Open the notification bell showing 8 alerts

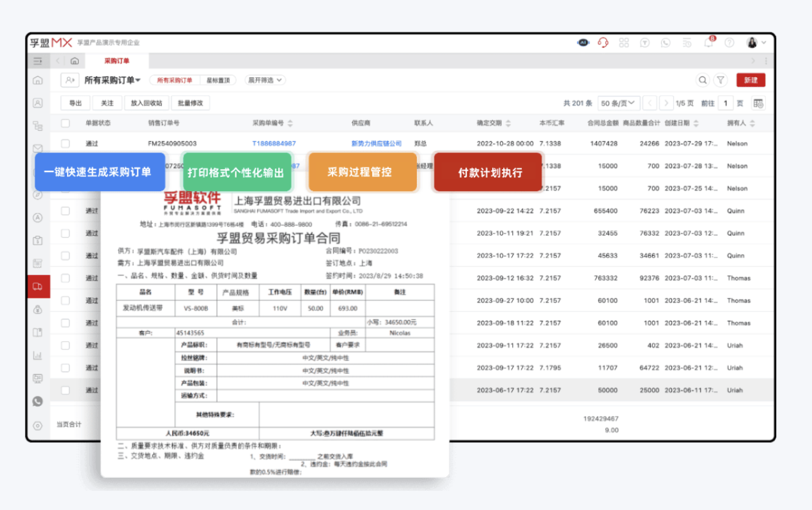point(708,42)
